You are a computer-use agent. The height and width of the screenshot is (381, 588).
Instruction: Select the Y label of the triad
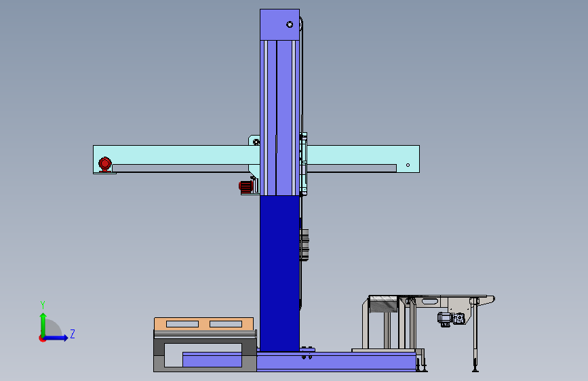pyautogui.click(x=43, y=305)
